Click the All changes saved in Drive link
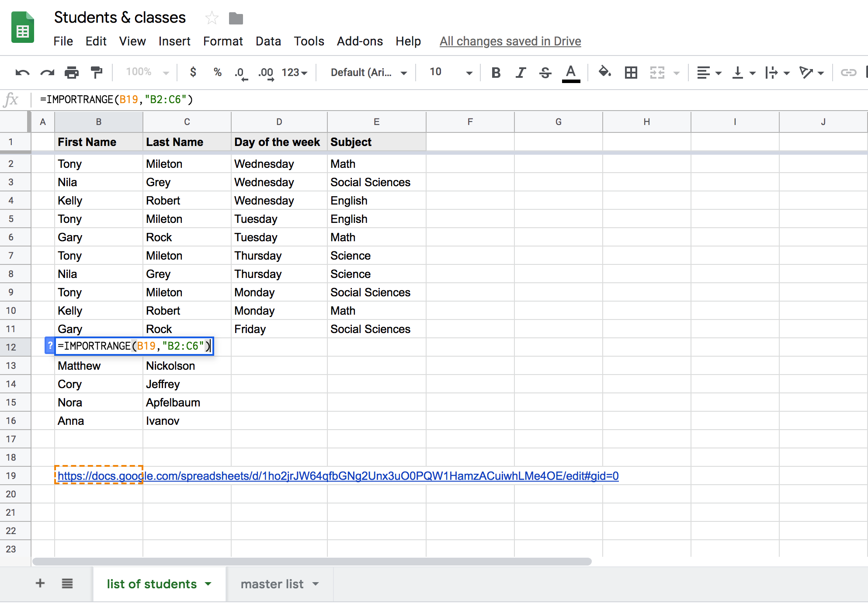Image resolution: width=868 pixels, height=604 pixels. [510, 41]
